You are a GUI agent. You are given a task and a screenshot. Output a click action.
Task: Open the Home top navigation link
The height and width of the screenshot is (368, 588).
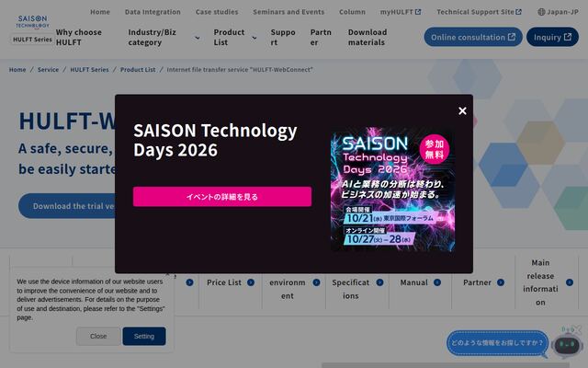point(100,12)
